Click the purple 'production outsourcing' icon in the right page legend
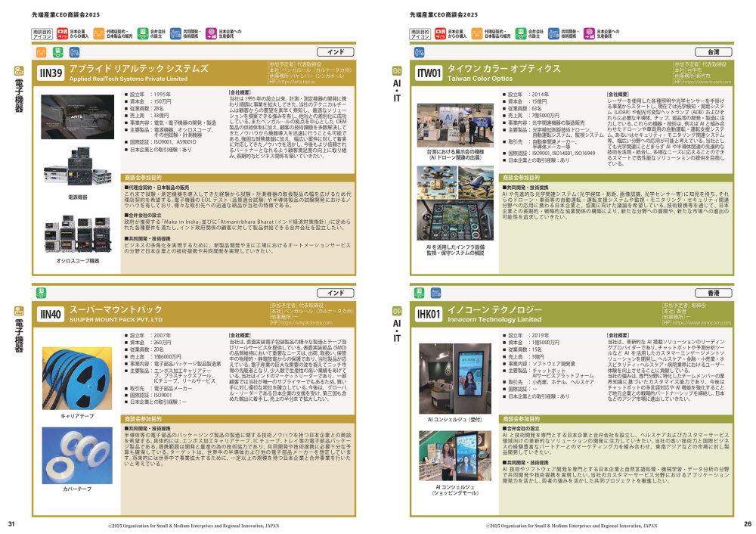The width and height of the screenshot is (756, 534). 589,34
